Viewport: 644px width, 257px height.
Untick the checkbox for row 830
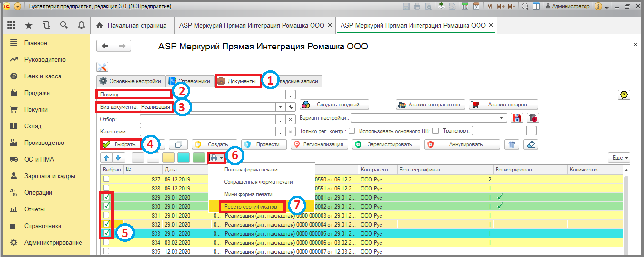click(107, 206)
